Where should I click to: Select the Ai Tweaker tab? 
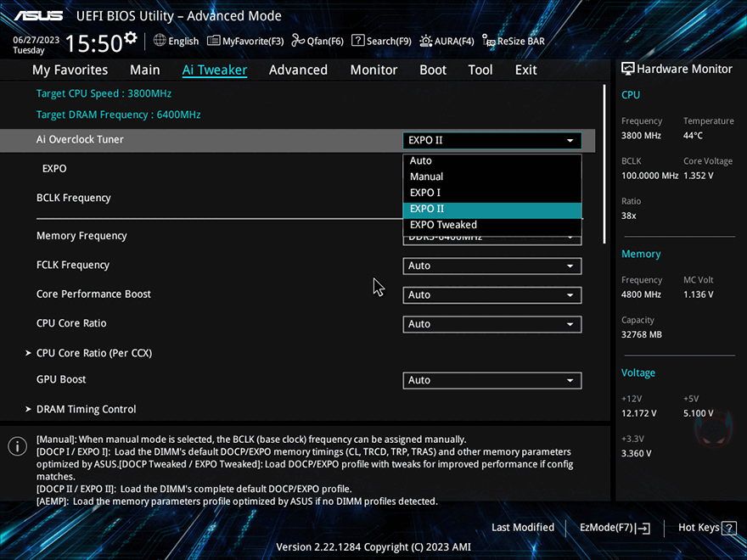215,70
